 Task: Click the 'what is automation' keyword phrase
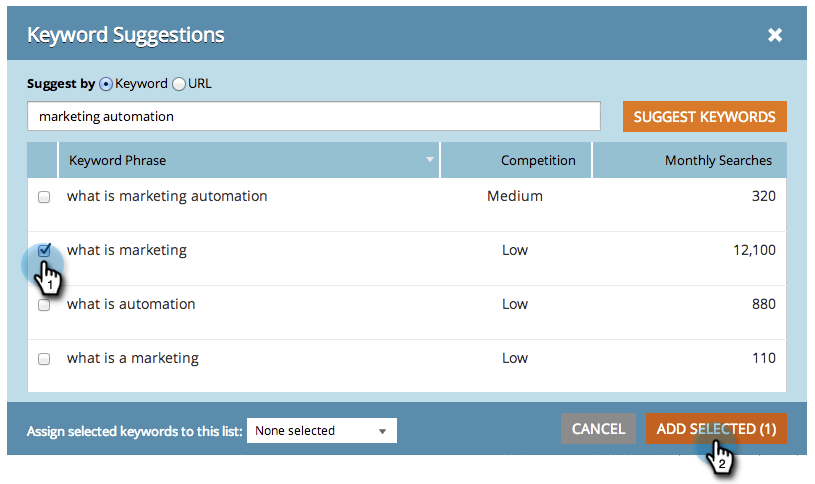[x=131, y=304]
